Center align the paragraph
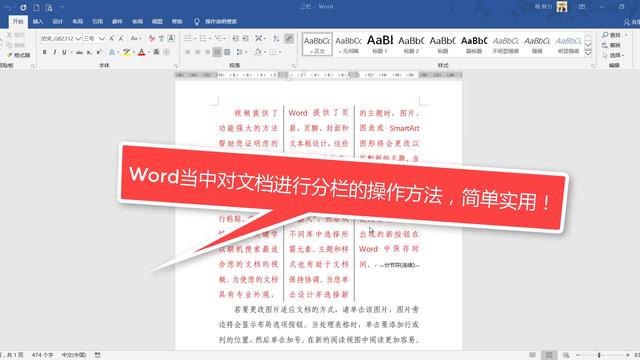The height and width of the screenshot is (360, 640). (x=198, y=52)
